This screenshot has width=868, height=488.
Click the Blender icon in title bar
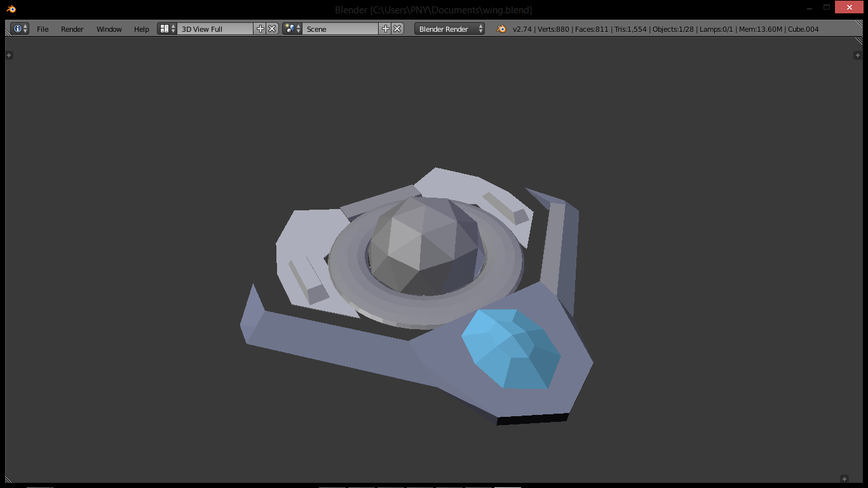(x=11, y=9)
